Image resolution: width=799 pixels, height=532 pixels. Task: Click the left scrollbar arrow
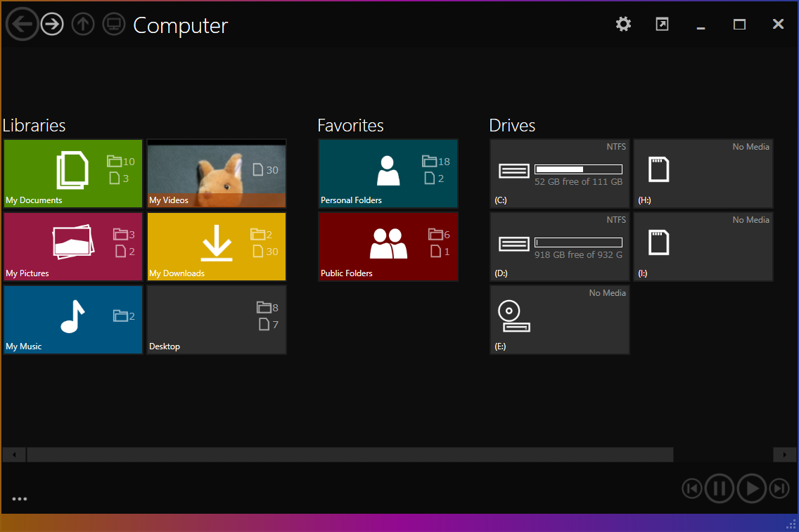13,455
